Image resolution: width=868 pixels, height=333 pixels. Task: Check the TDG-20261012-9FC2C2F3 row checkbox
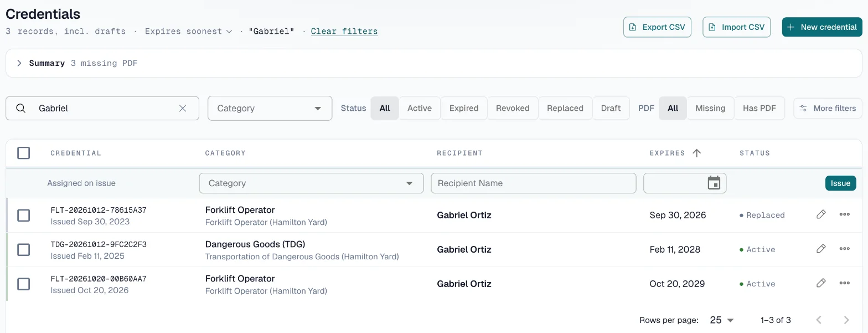point(23,249)
